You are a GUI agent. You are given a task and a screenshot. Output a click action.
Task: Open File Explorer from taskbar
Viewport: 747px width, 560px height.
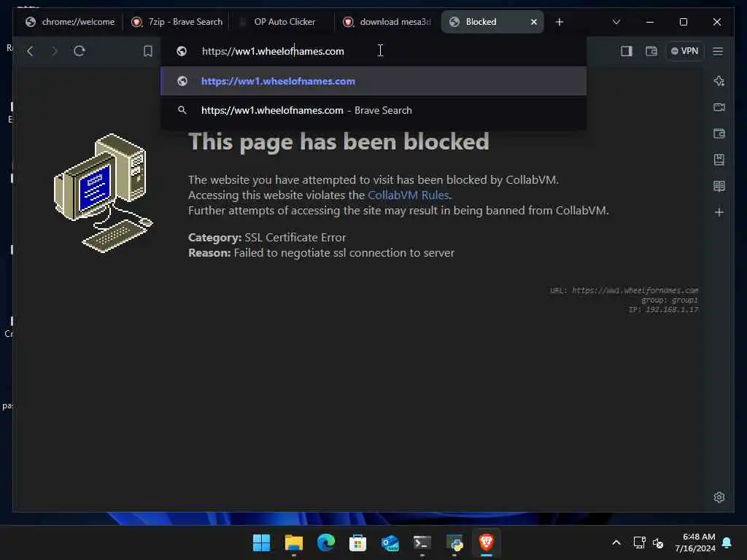coord(293,542)
